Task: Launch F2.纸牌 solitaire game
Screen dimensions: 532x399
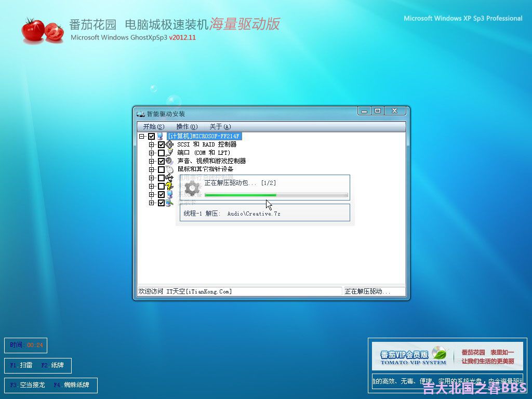Action: (x=52, y=365)
